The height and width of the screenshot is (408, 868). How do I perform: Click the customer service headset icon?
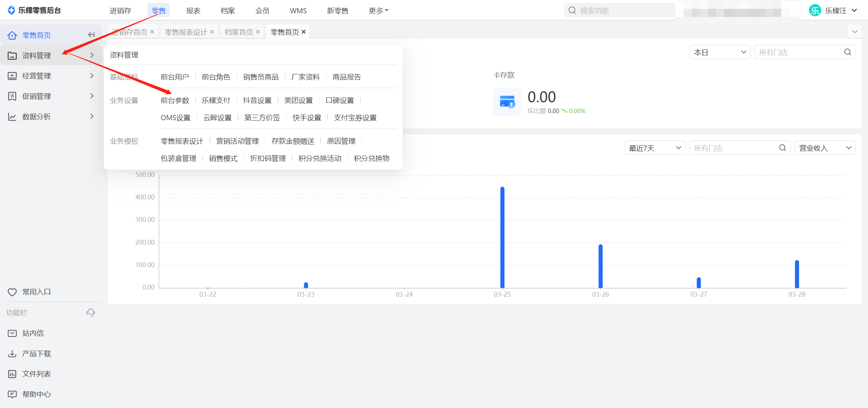91,312
